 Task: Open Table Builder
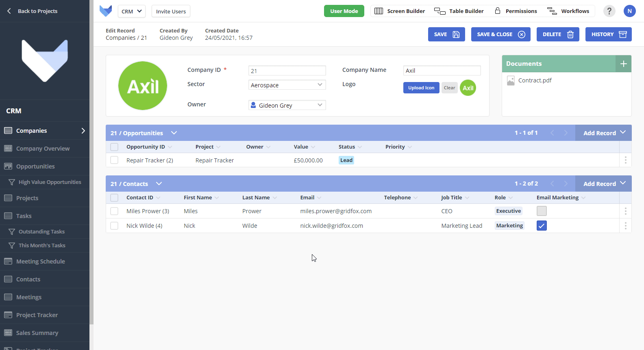(x=459, y=11)
